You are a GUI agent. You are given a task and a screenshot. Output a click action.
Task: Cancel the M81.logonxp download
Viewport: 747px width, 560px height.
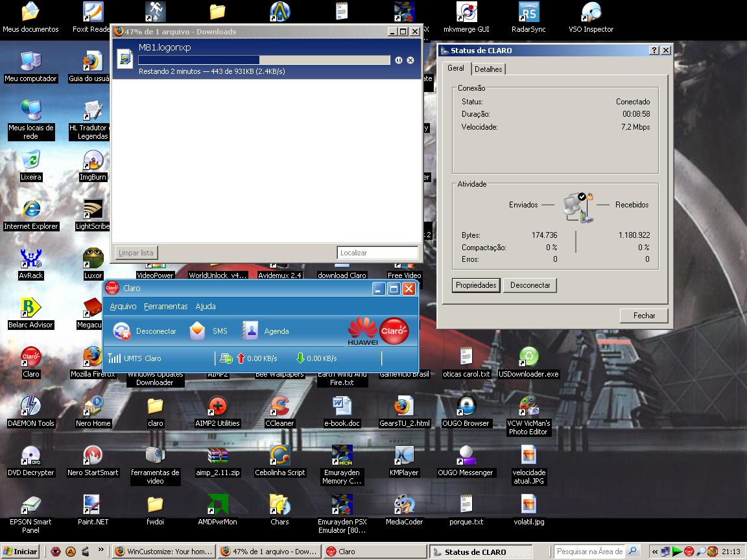pyautogui.click(x=410, y=60)
